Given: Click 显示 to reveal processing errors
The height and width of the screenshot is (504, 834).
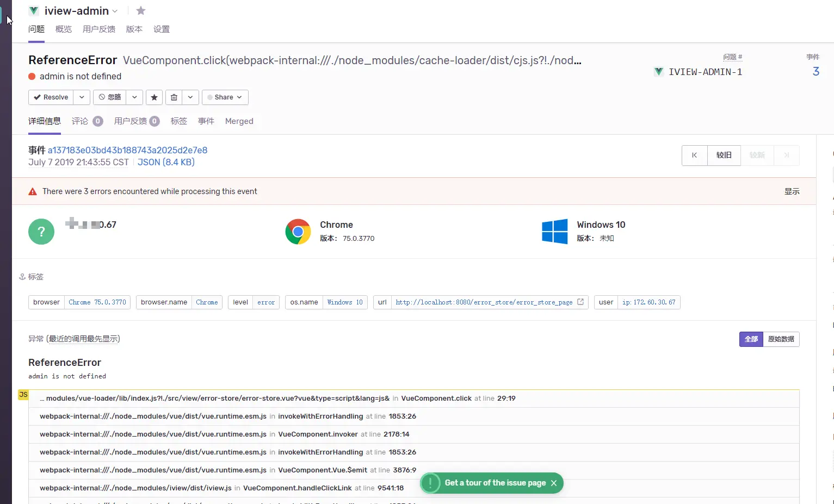Looking at the screenshot, I should point(792,191).
